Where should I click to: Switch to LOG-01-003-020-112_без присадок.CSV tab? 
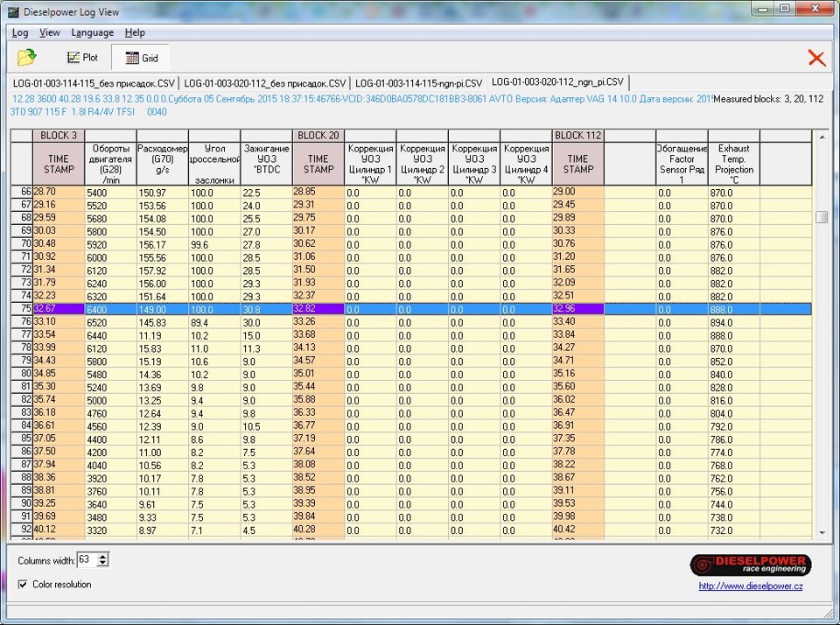(x=264, y=82)
